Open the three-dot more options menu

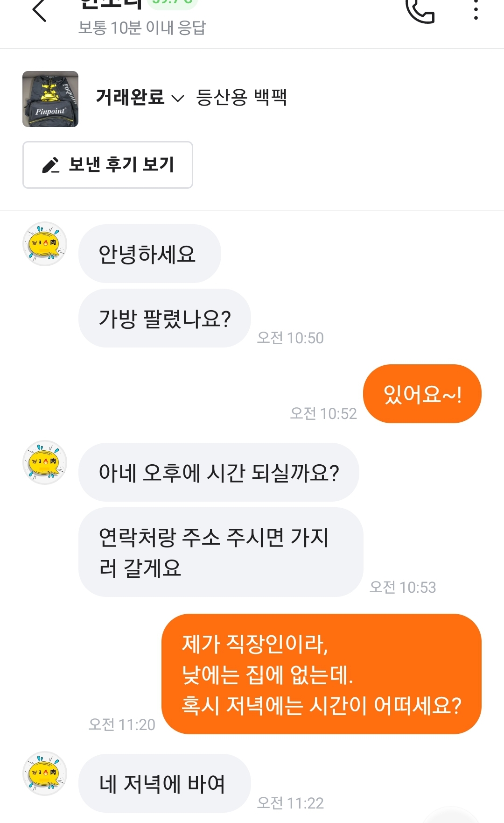point(476,10)
